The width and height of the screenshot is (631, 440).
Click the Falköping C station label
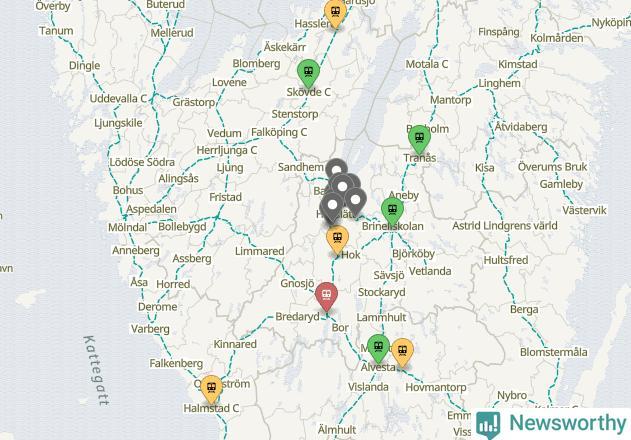click(279, 132)
